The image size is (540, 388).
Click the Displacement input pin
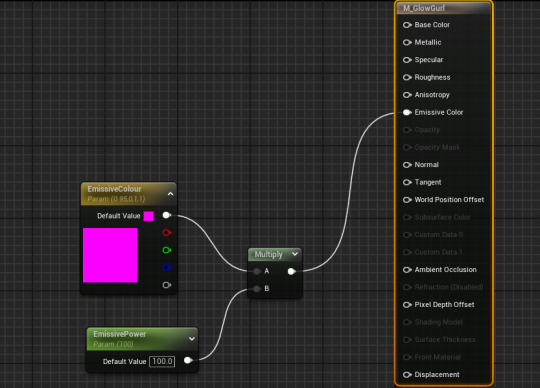(x=407, y=375)
